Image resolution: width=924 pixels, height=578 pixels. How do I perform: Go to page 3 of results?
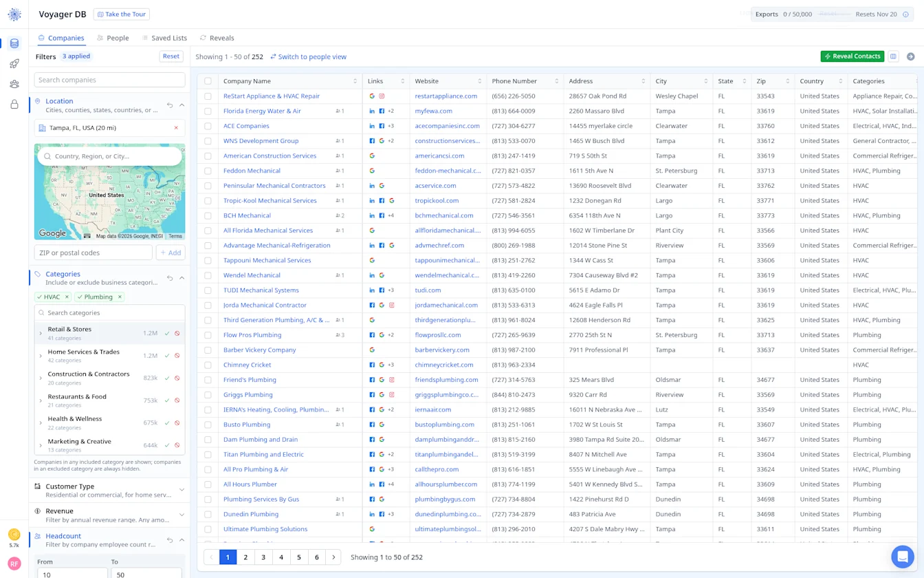[x=263, y=557]
